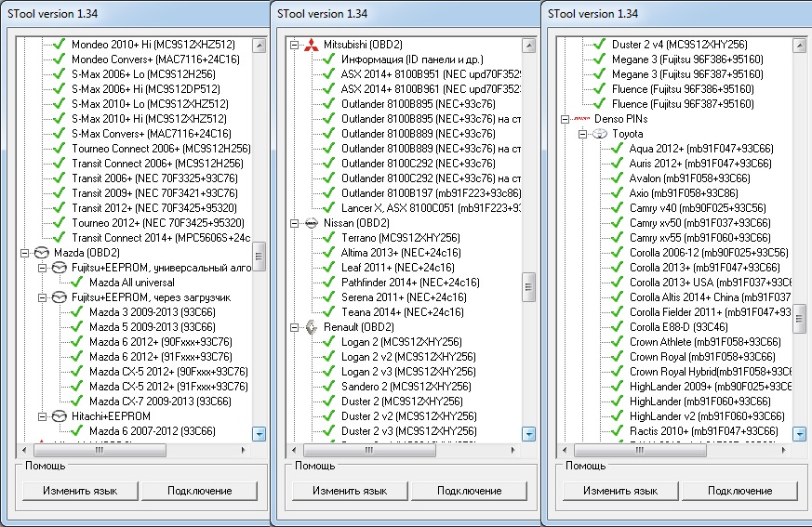
Task: Click vertical scrollbar thumb in right window
Action: click(x=800, y=319)
